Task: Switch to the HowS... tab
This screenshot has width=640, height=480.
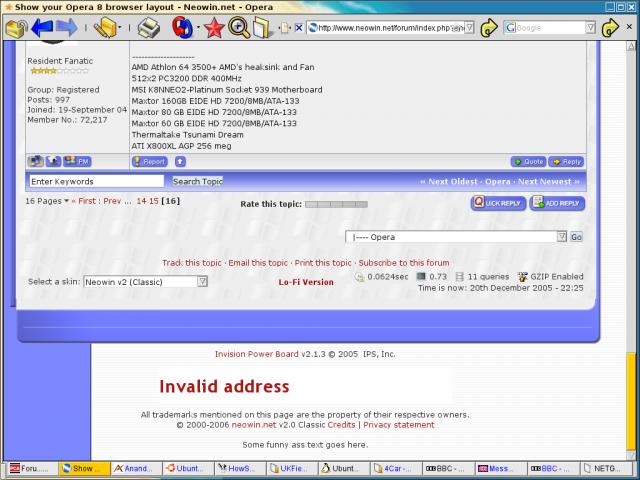Action: (x=241, y=469)
